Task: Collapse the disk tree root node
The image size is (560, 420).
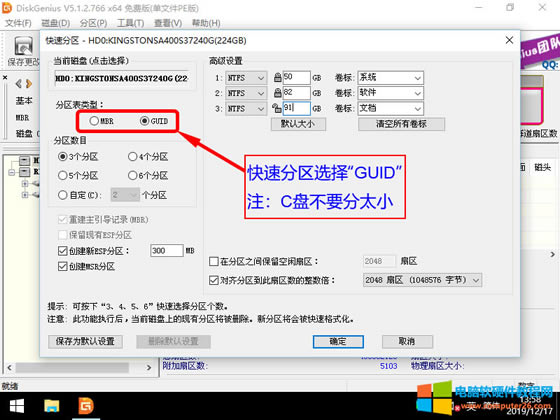Action: point(12,172)
